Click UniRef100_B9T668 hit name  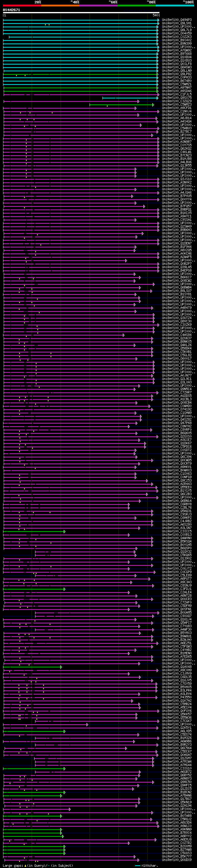pyautogui.click(x=177, y=54)
